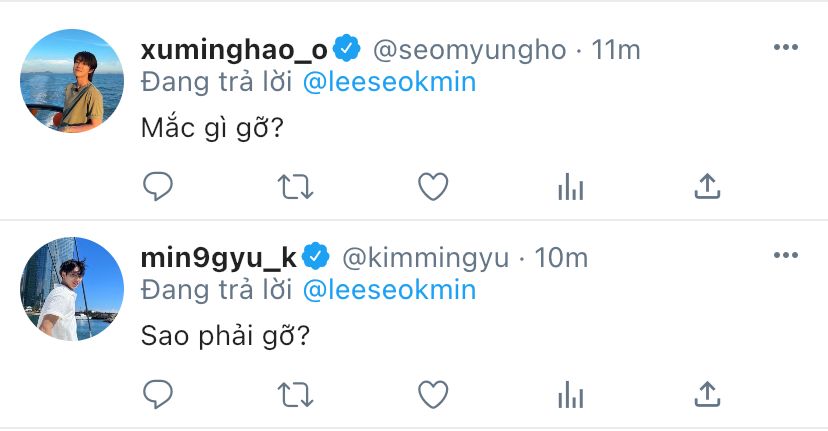Open min9gyu_k's profile picture

pos(72,289)
